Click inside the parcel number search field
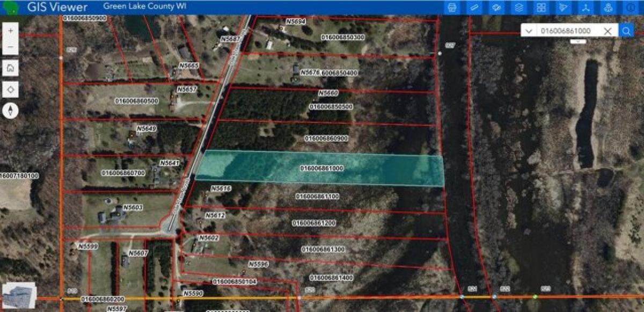 (x=569, y=31)
